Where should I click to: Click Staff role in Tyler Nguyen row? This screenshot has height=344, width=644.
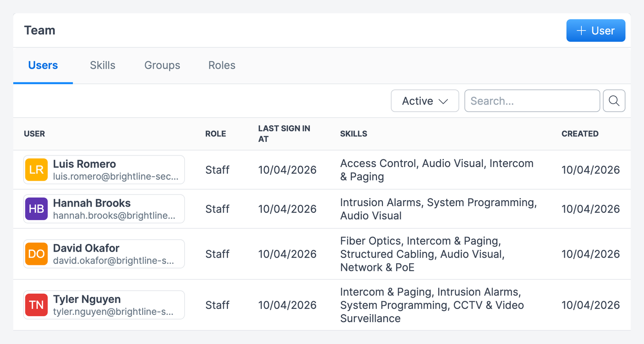217,305
